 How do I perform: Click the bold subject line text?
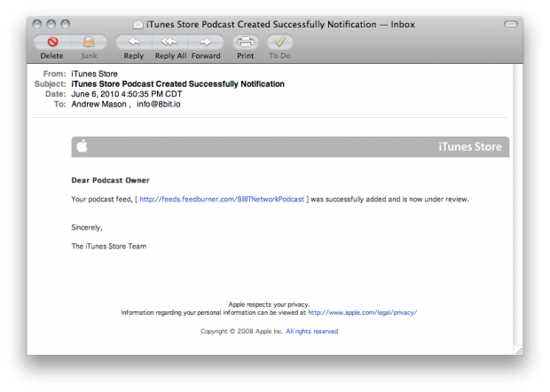pyautogui.click(x=177, y=84)
